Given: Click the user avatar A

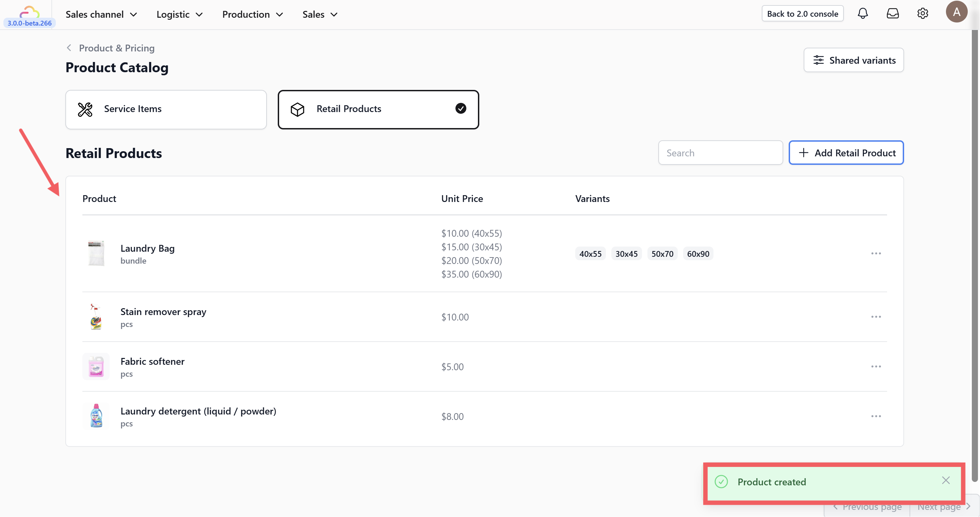Looking at the screenshot, I should (956, 12).
